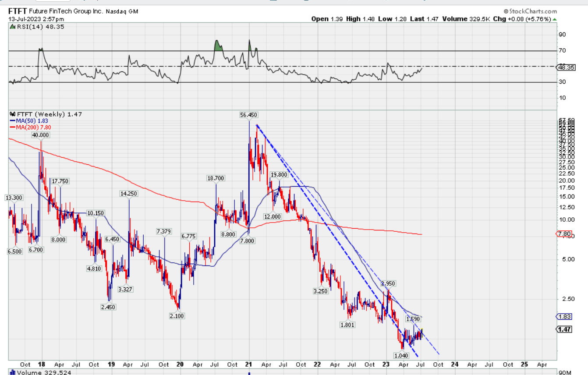Image resolution: width=588 pixels, height=375 pixels.
Task: Click the year 19 label on time axis
Action: [x=111, y=364]
